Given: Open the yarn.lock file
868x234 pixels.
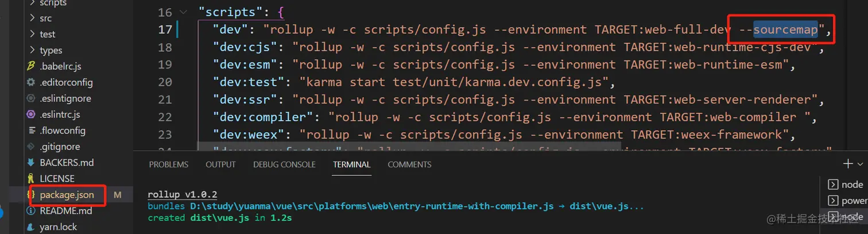Looking at the screenshot, I should (x=58, y=227).
